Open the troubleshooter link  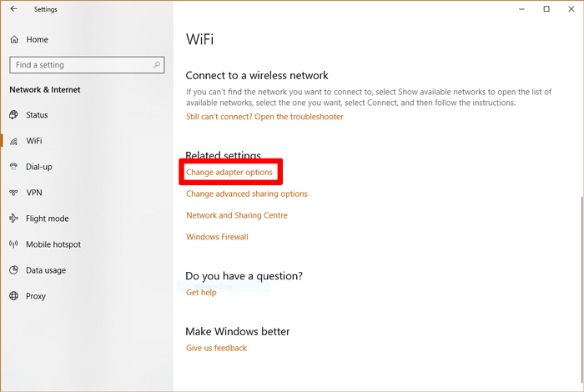click(264, 117)
